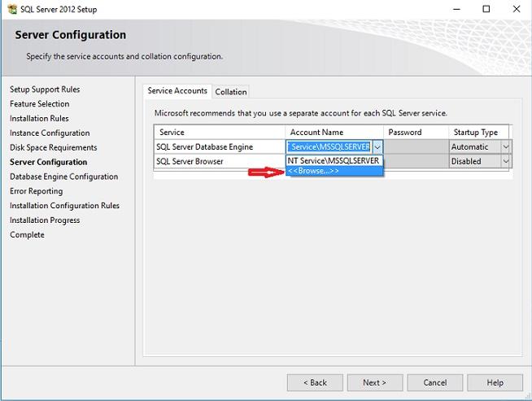Choose NT Service\MSSQLSERVER from the dropdown list
The height and width of the screenshot is (401, 532).
click(x=334, y=160)
